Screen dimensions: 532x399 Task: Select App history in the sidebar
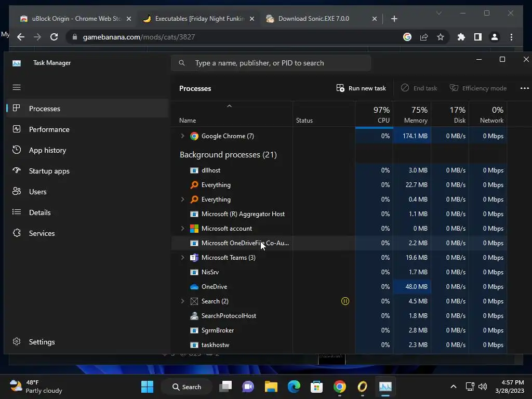coord(87,150)
